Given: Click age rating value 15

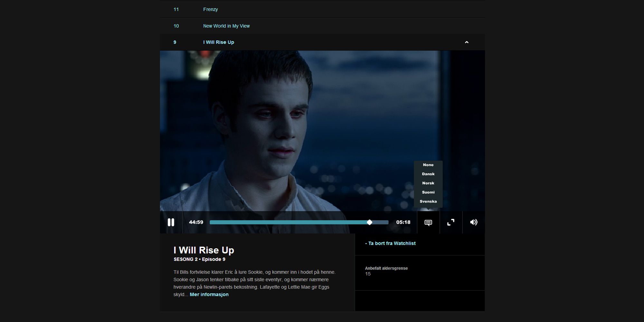Looking at the screenshot, I should pyautogui.click(x=368, y=274).
